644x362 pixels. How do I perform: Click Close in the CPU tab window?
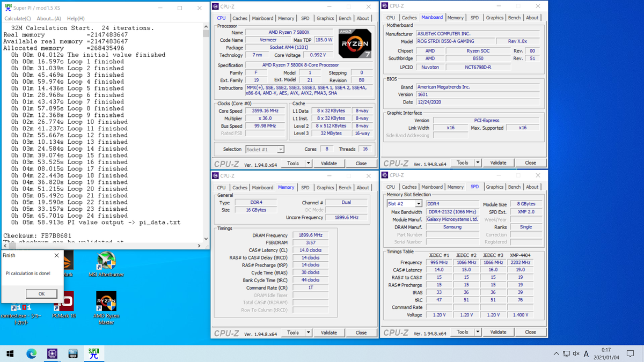tap(361, 164)
